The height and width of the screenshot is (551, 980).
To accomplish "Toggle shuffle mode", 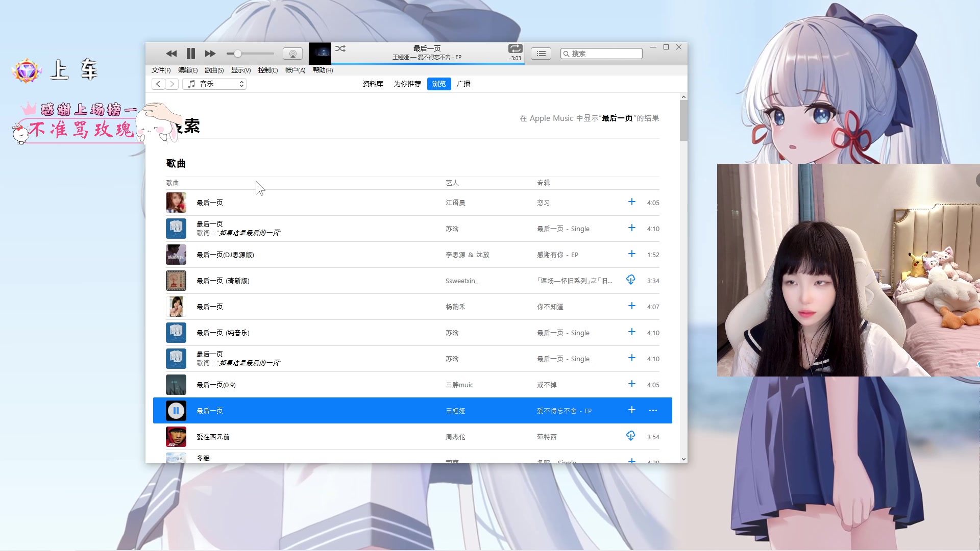I will coord(340,48).
